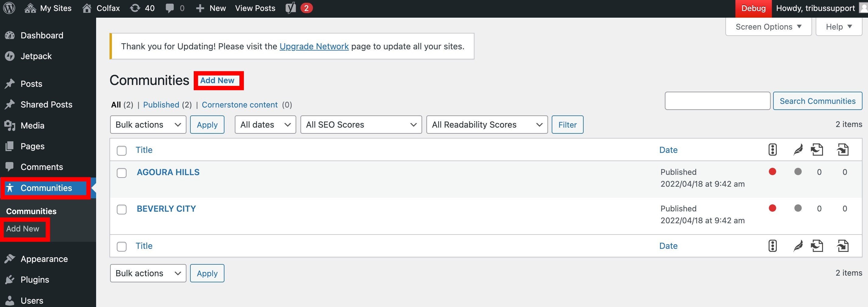868x307 pixels.
Task: Open My Sites in admin bar
Action: [48, 8]
